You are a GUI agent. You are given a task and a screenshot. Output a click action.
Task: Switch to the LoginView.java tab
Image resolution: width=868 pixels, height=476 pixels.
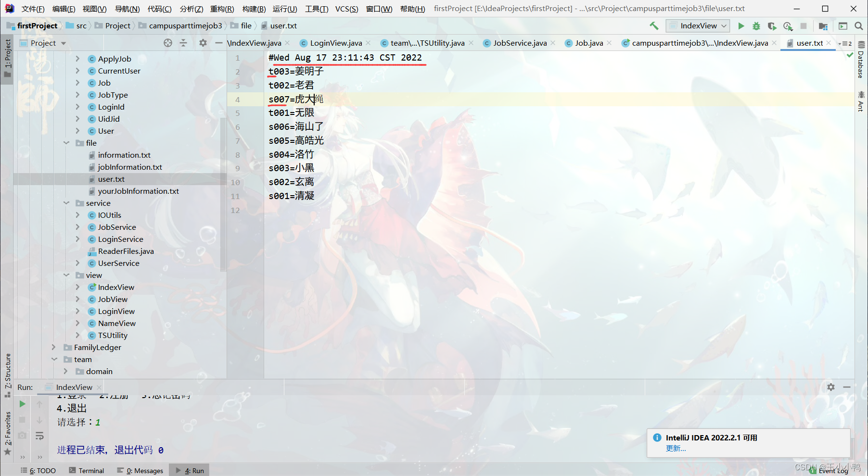click(336, 43)
